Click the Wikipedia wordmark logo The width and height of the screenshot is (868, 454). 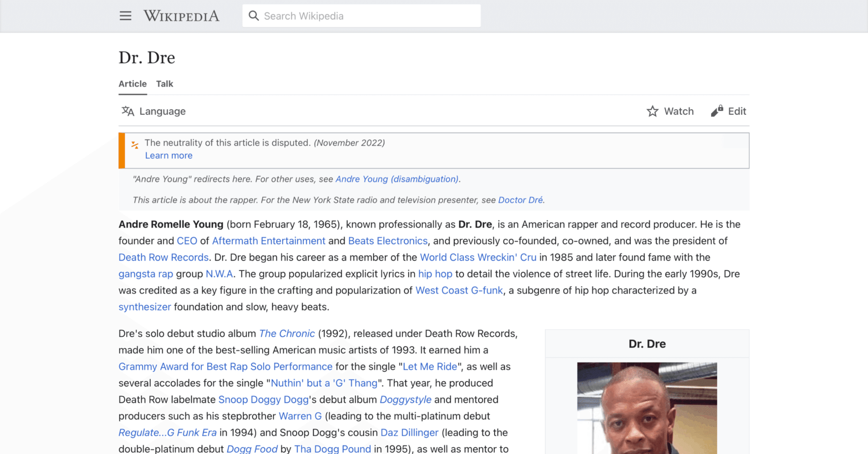pos(181,15)
